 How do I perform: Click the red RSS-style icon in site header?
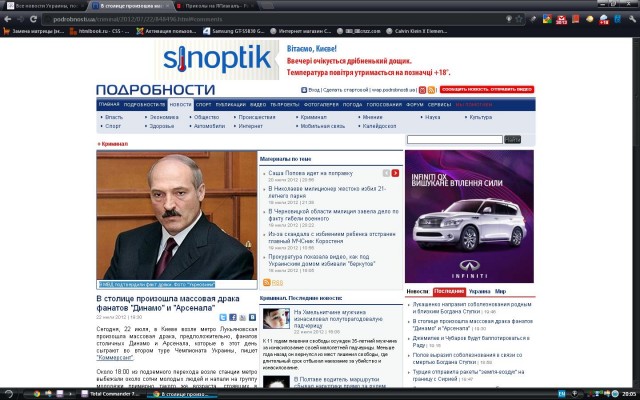point(422,90)
